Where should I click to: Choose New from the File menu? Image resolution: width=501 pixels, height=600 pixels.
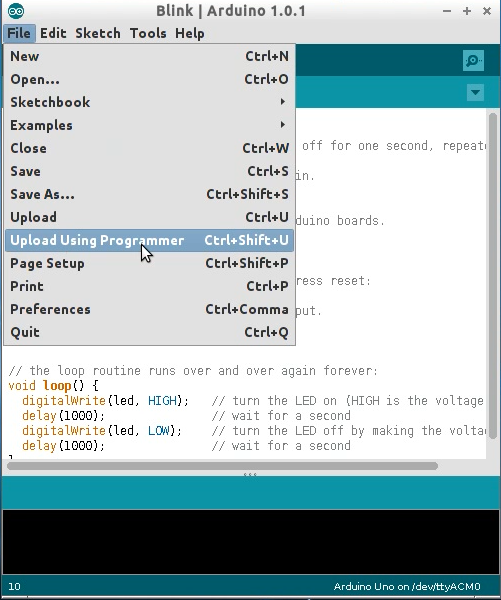[x=149, y=56]
